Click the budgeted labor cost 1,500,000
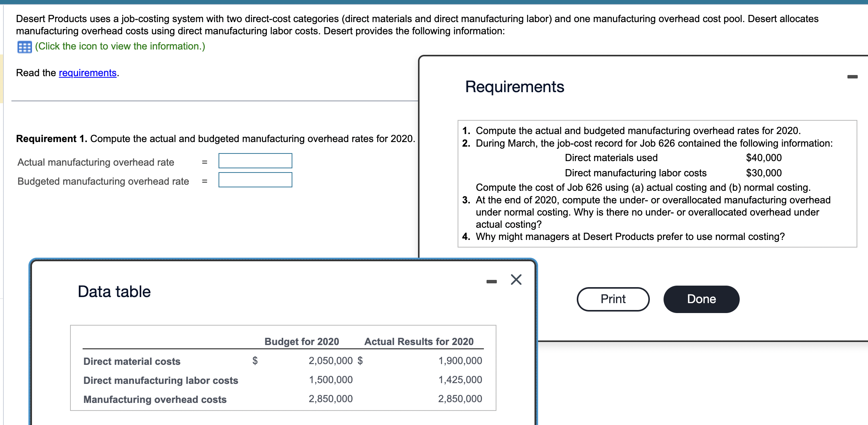This screenshot has height=425, width=868. 330,380
